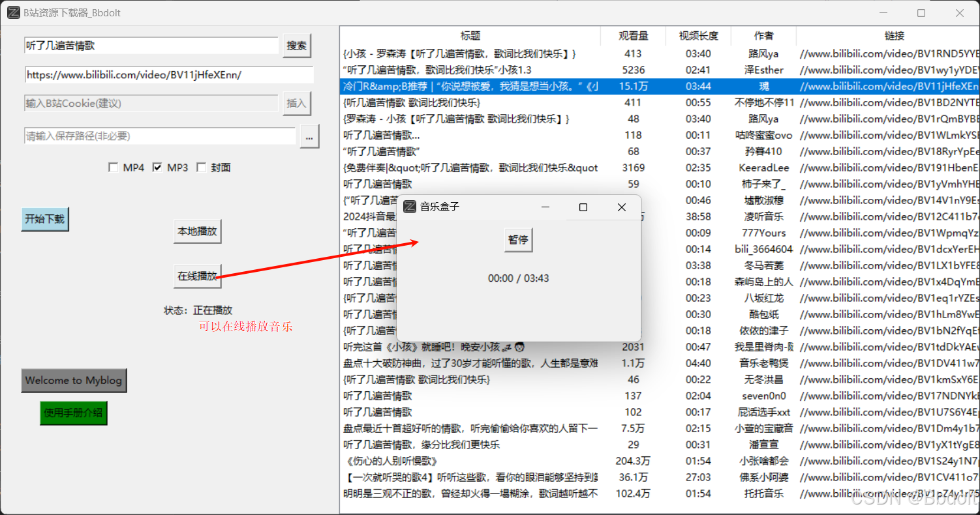This screenshot has height=515, width=980.
Task: Select the 免费伴奏 row by KeeradLee
Action: point(660,168)
